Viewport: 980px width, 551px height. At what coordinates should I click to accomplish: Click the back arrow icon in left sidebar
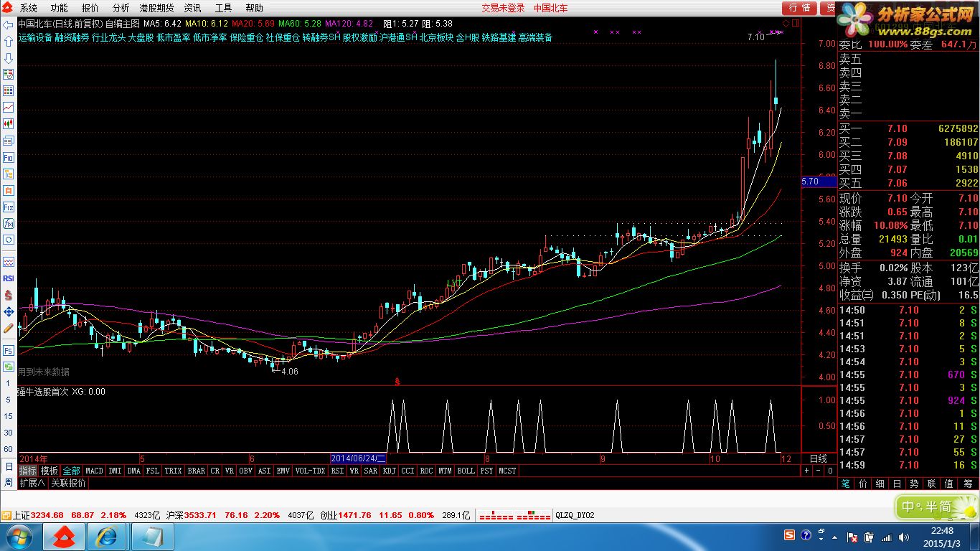[x=9, y=24]
